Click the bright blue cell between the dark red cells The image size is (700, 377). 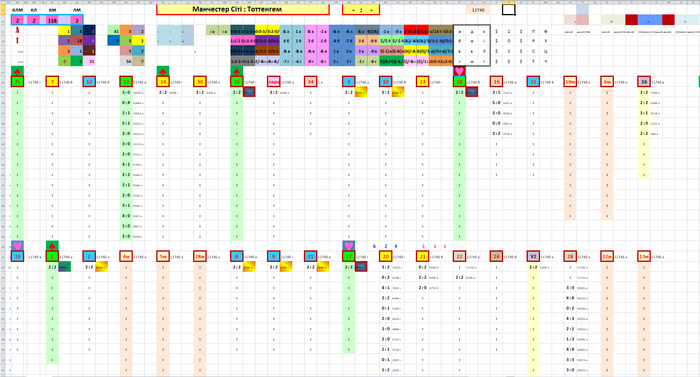[x=650, y=20]
